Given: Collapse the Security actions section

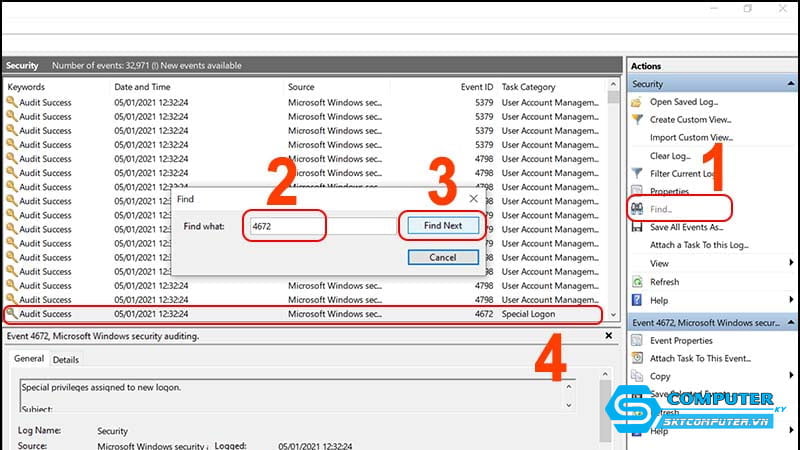Looking at the screenshot, I should click(791, 85).
